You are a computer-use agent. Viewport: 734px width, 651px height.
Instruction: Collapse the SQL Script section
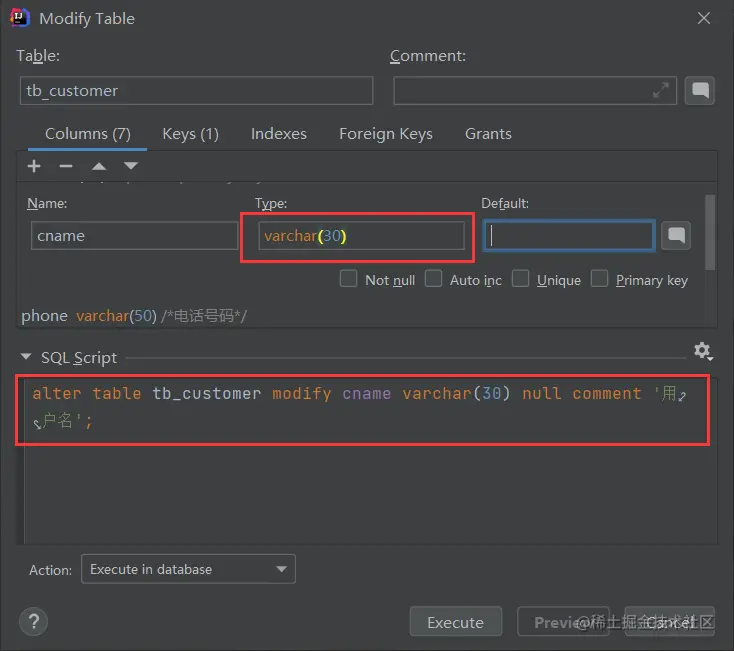pos(26,357)
